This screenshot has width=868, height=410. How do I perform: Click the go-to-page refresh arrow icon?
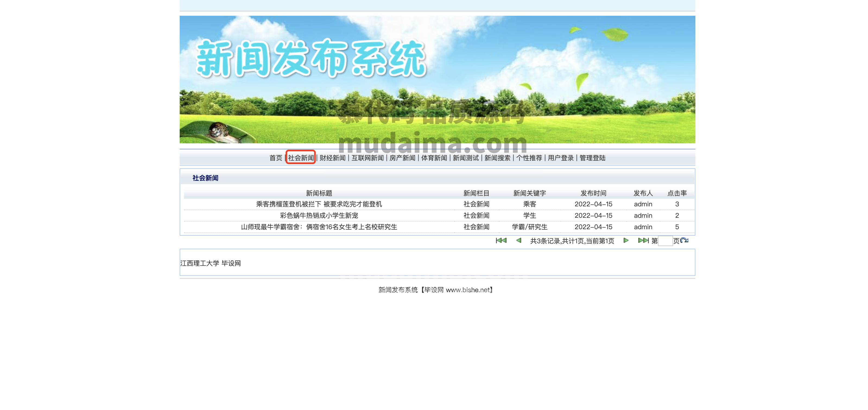coord(684,240)
